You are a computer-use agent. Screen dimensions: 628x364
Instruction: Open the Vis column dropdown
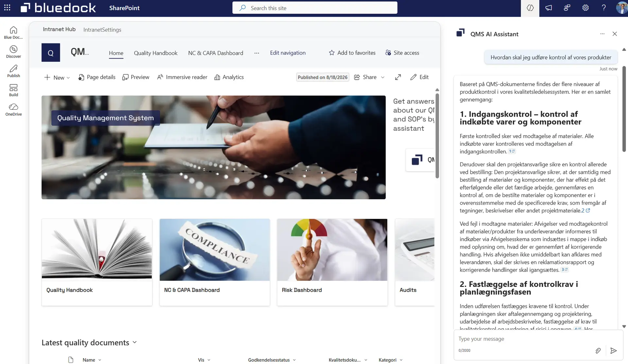[204, 360]
